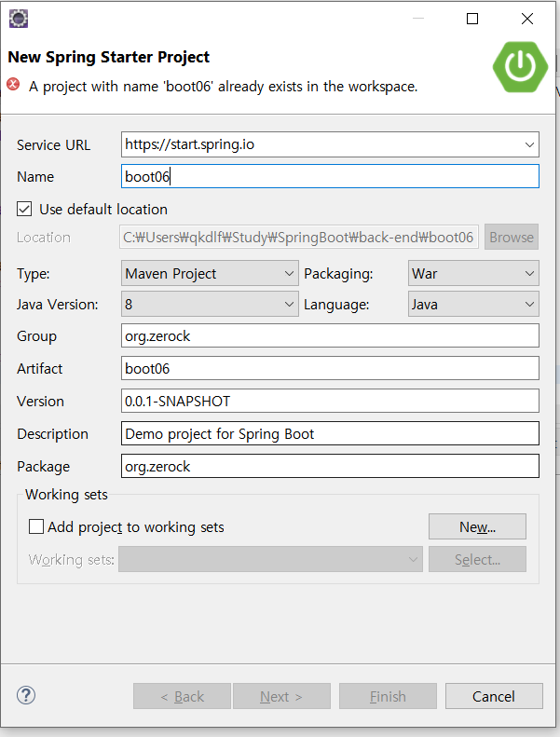Click the Spring Boot power logo

(521, 67)
